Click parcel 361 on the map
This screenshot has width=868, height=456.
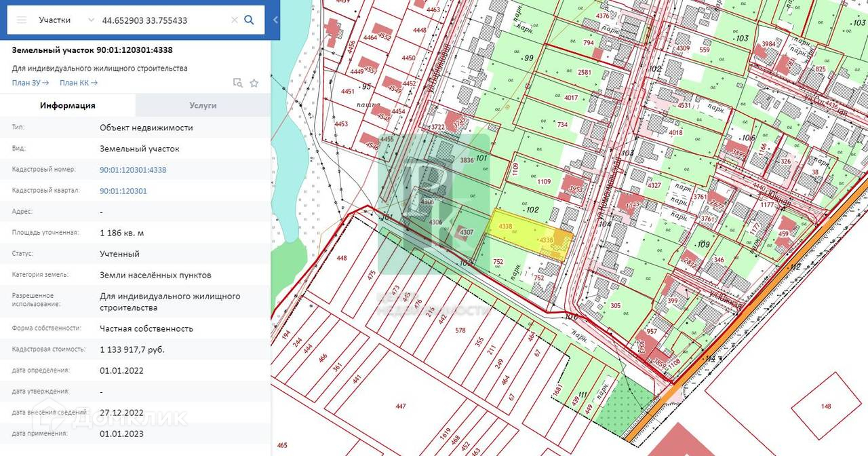tap(337, 366)
